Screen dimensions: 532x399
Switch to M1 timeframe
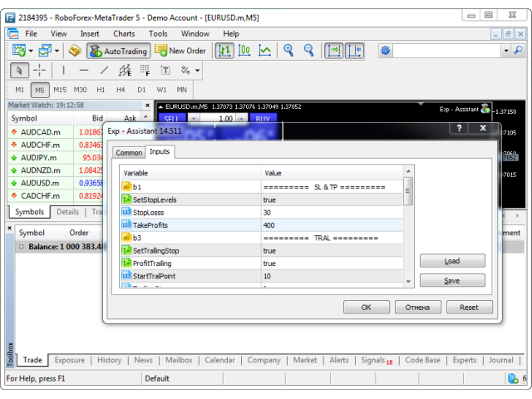19,90
